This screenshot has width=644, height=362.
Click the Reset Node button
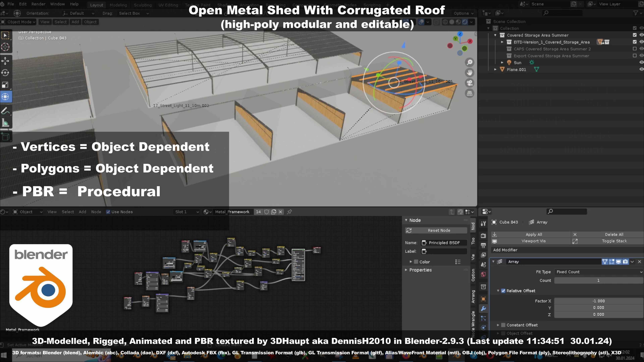(436, 230)
